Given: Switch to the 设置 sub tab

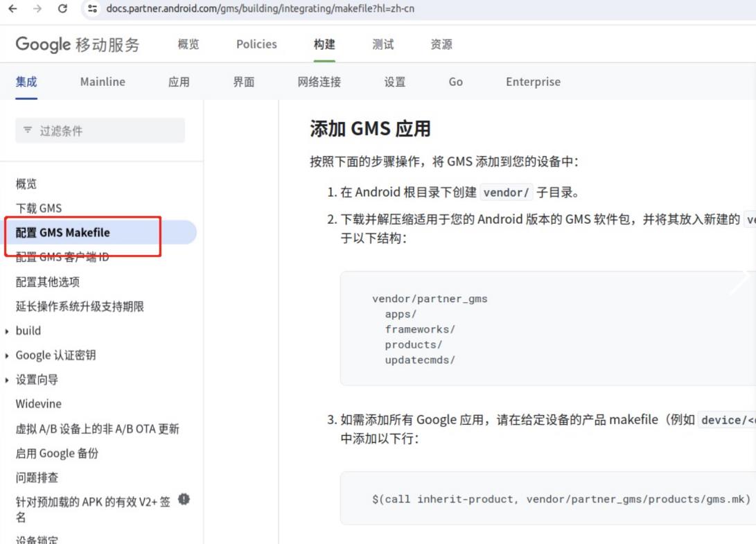Looking at the screenshot, I should 395,82.
